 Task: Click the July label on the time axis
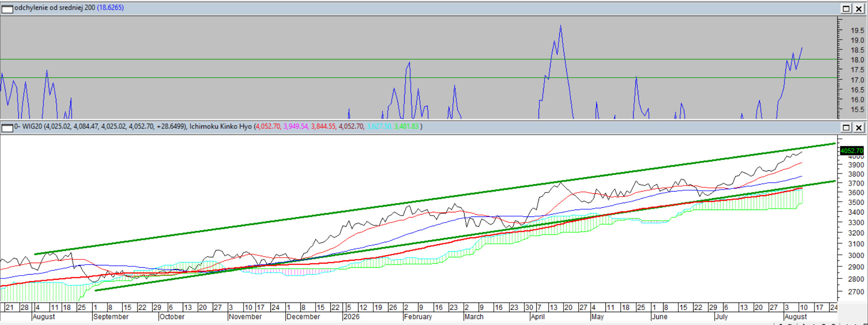(x=721, y=317)
